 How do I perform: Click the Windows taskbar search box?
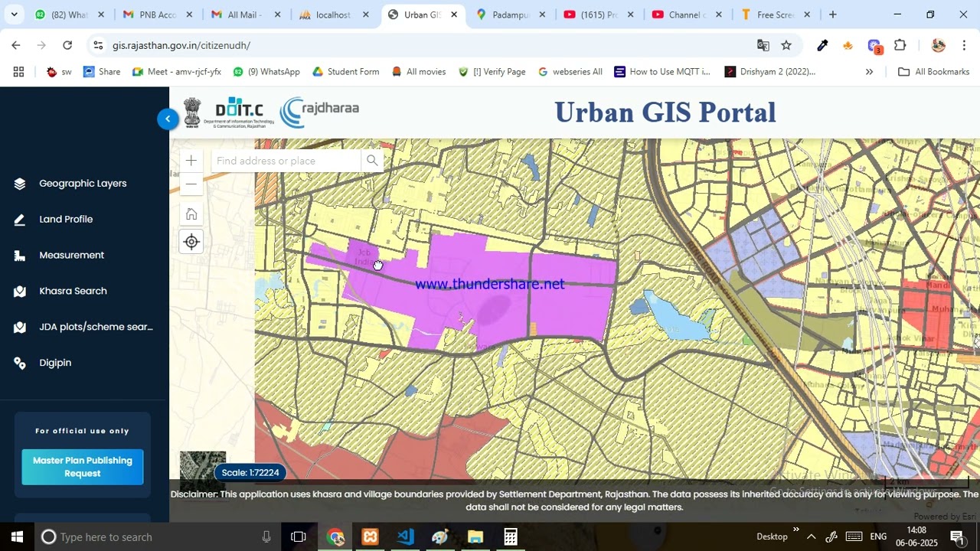click(x=156, y=537)
